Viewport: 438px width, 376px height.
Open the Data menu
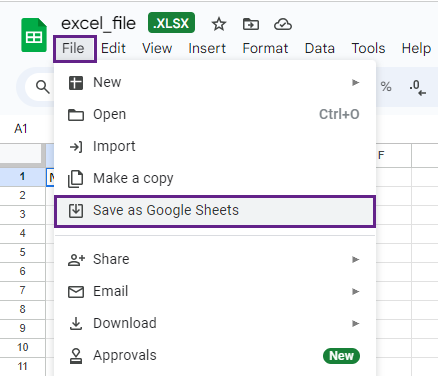click(319, 48)
